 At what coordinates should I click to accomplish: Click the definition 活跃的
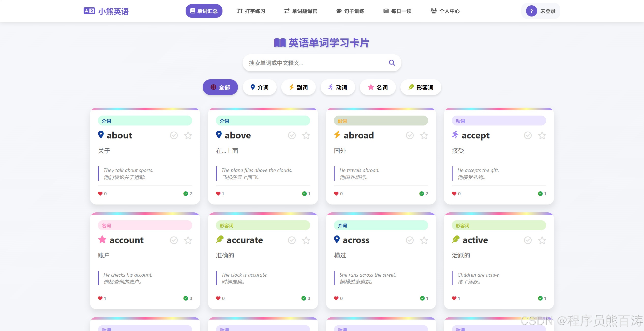pos(461,255)
